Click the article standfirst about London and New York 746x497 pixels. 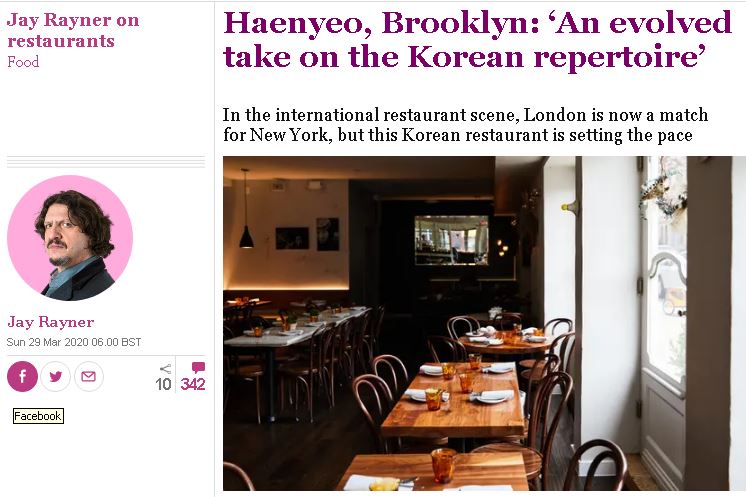[x=465, y=125]
